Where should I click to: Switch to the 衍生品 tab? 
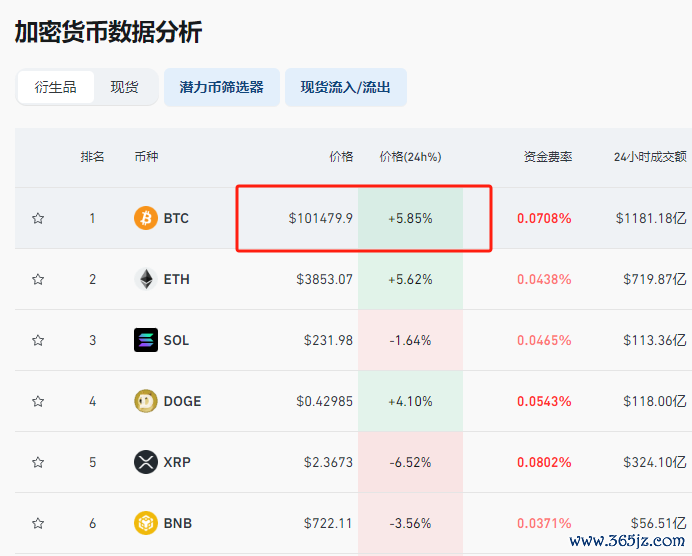pos(56,87)
